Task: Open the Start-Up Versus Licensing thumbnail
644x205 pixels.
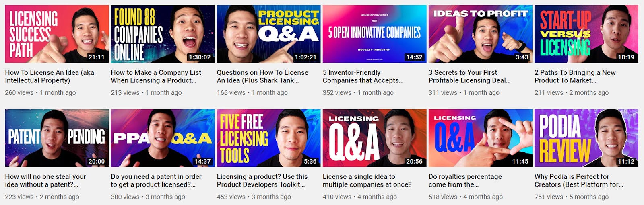Action: pyautogui.click(x=586, y=34)
